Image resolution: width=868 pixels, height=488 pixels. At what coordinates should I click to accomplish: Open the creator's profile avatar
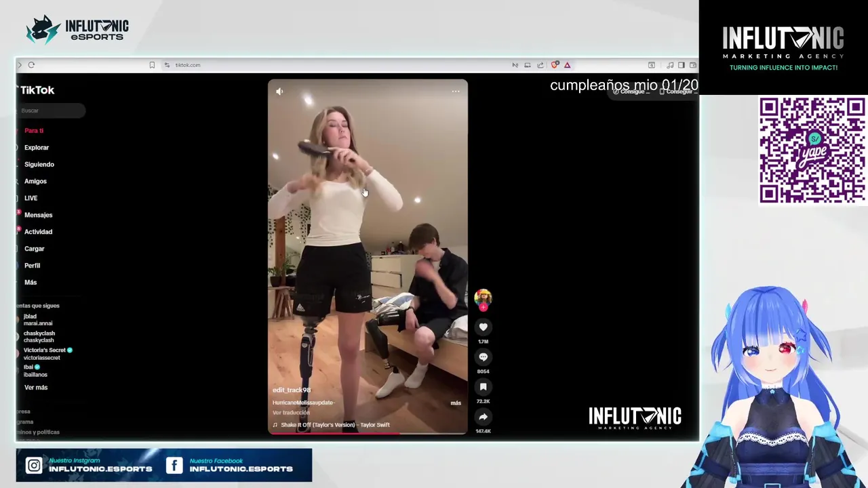tap(483, 297)
